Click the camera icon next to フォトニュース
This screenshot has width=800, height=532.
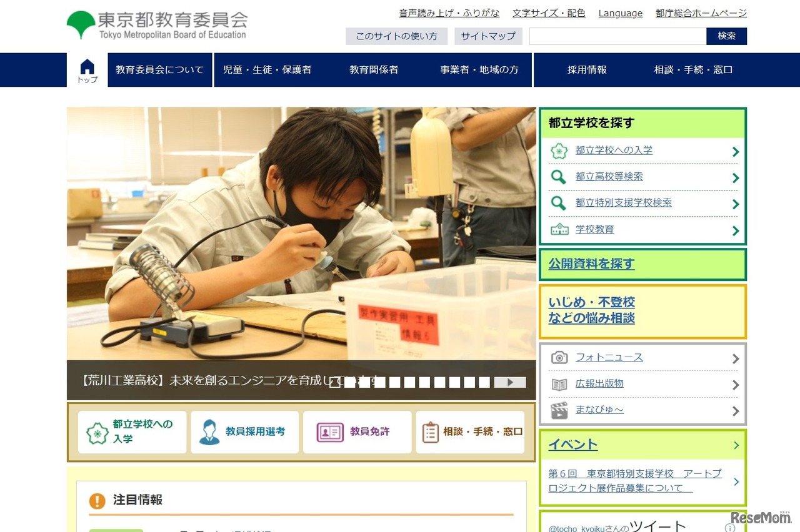coord(559,357)
